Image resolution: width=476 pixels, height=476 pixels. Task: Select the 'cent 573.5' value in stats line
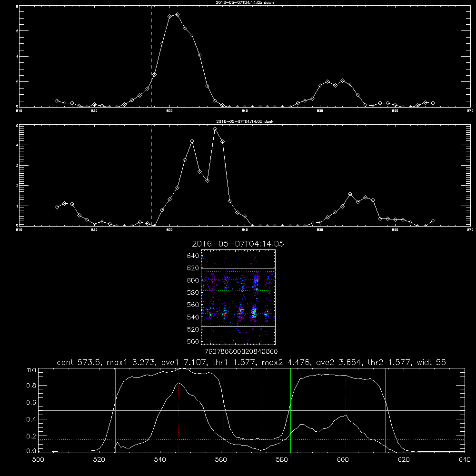(x=79, y=362)
